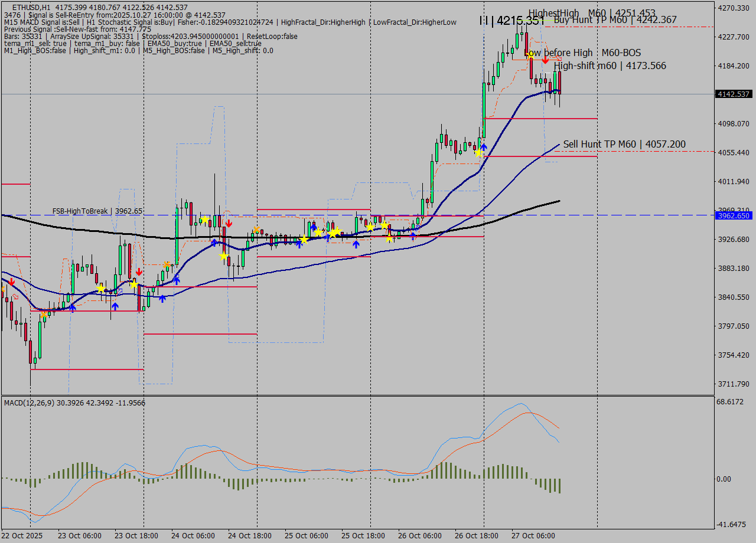Select the red down arrow above 22 Oct candles
Screen dimensions: 756x543
12,282
